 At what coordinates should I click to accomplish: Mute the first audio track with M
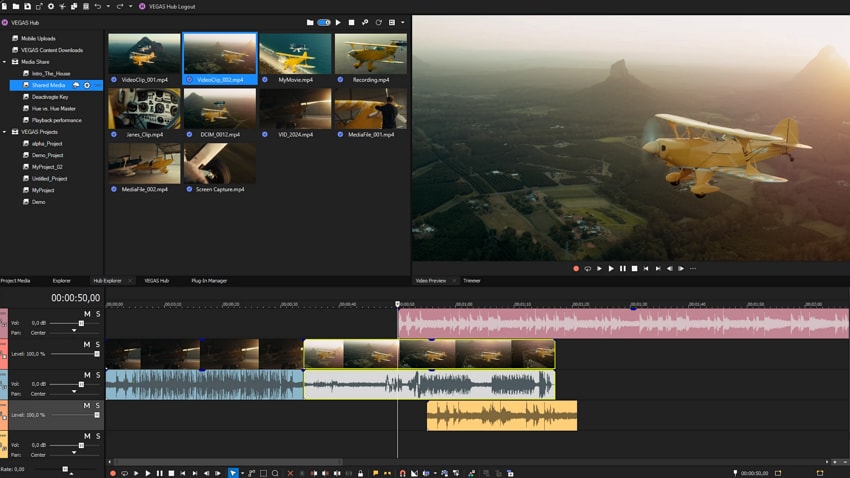click(x=87, y=314)
